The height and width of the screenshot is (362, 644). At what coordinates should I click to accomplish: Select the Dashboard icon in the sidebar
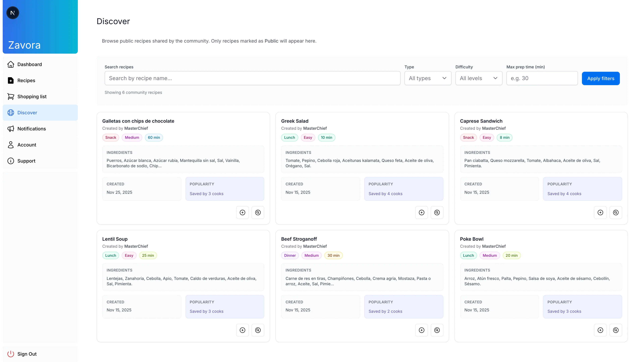point(11,64)
